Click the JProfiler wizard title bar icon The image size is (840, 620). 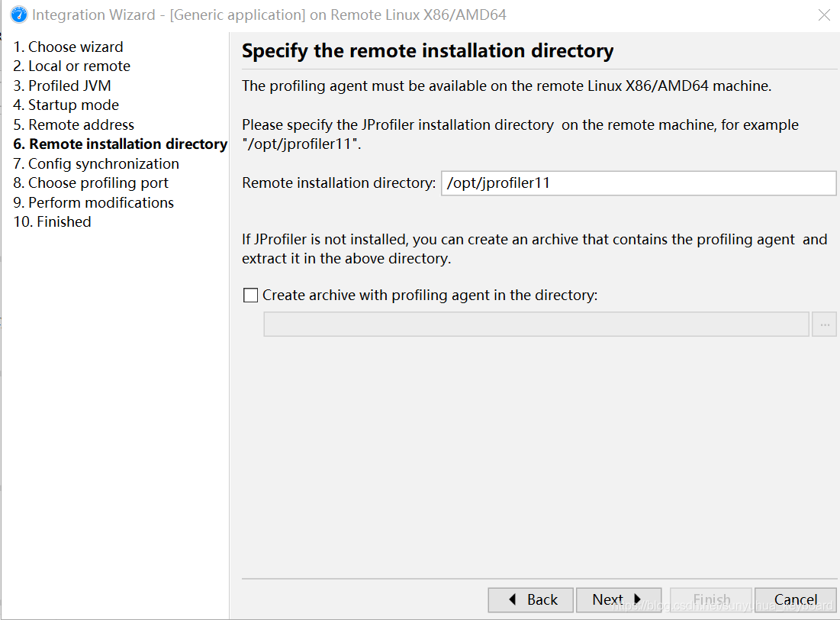tap(19, 15)
